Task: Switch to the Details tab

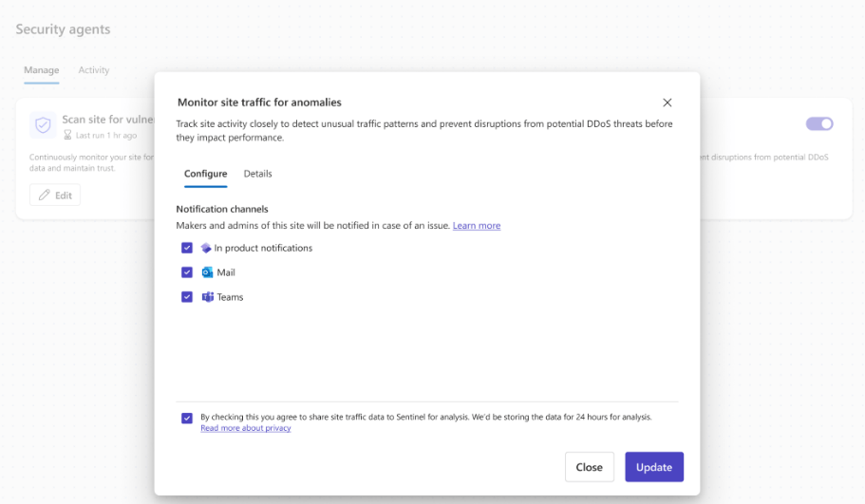Action: (257, 174)
